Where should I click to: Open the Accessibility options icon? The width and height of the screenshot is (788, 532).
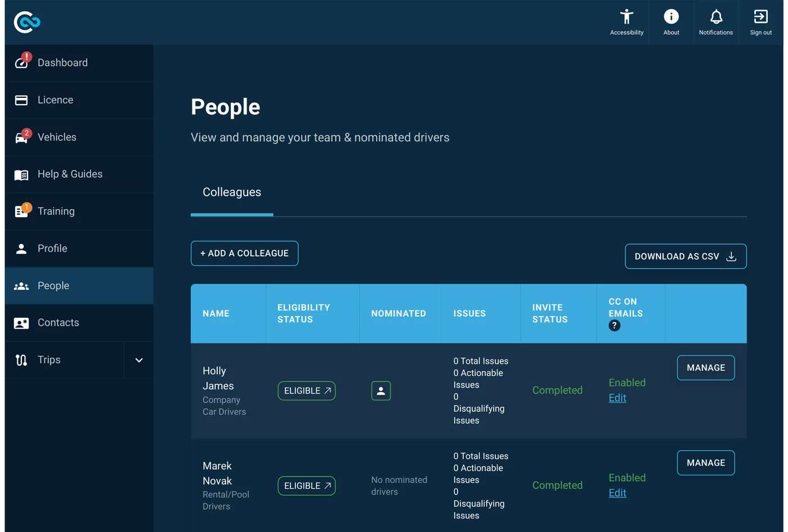click(626, 17)
